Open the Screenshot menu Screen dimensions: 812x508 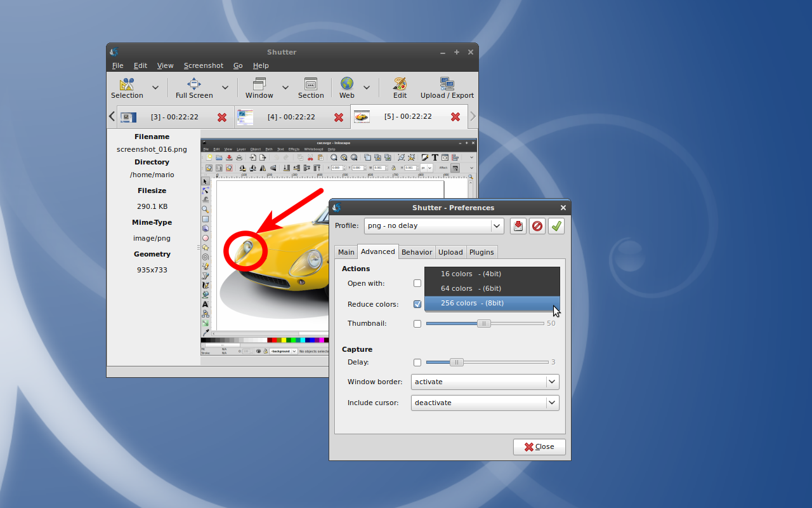(204, 65)
